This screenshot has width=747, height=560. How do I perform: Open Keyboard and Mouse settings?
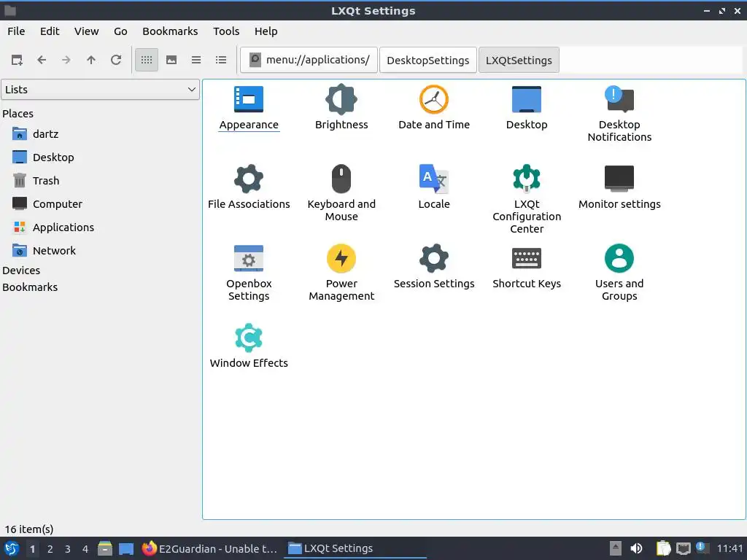[x=341, y=179]
